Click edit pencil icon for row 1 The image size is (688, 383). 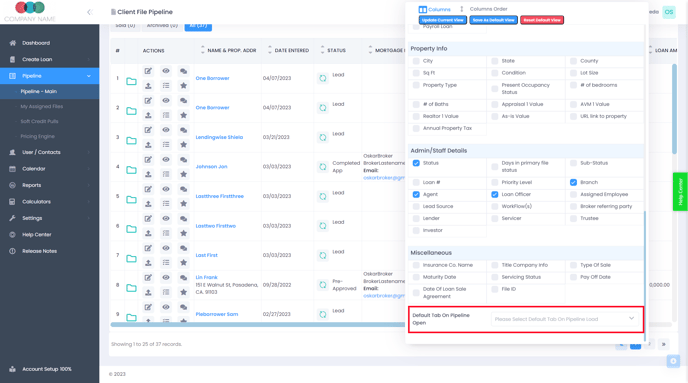pyautogui.click(x=148, y=71)
